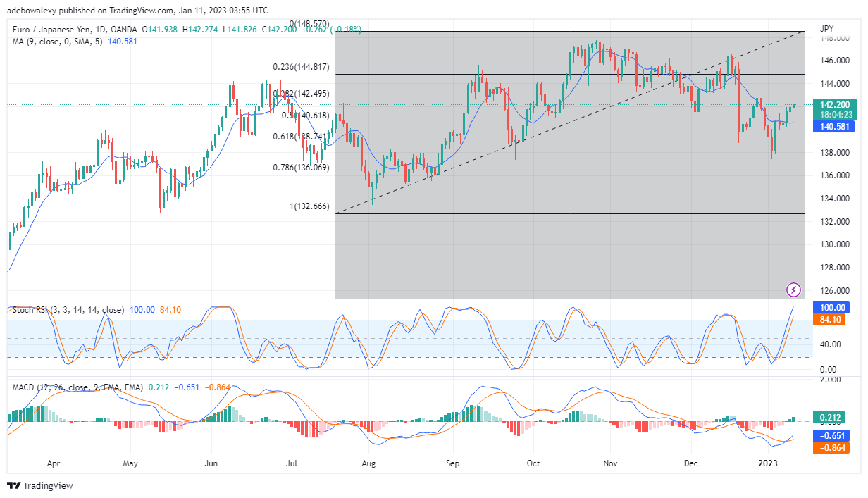
Task: Click the 0.236(144.817) Fibonacci label
Action: [302, 67]
